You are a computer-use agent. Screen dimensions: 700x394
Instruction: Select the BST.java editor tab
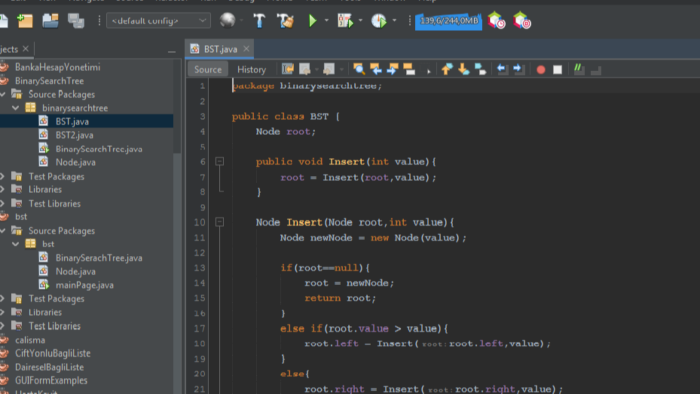pyautogui.click(x=220, y=49)
